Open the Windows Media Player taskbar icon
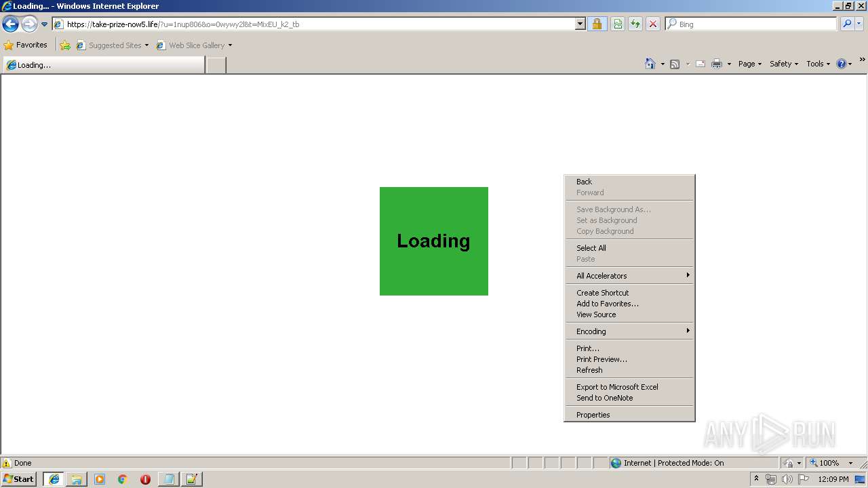The image size is (868, 488). pos(100,479)
